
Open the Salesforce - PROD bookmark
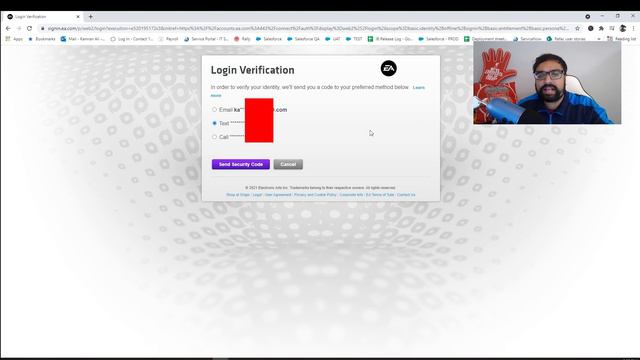pyautogui.click(x=439, y=39)
